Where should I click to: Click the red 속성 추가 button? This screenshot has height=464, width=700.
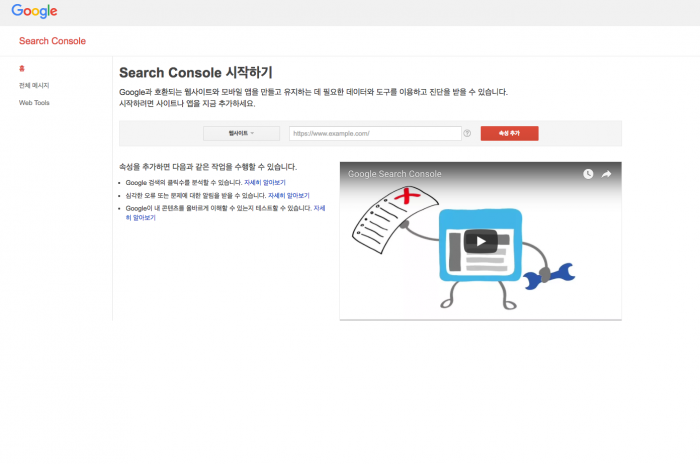(509, 133)
